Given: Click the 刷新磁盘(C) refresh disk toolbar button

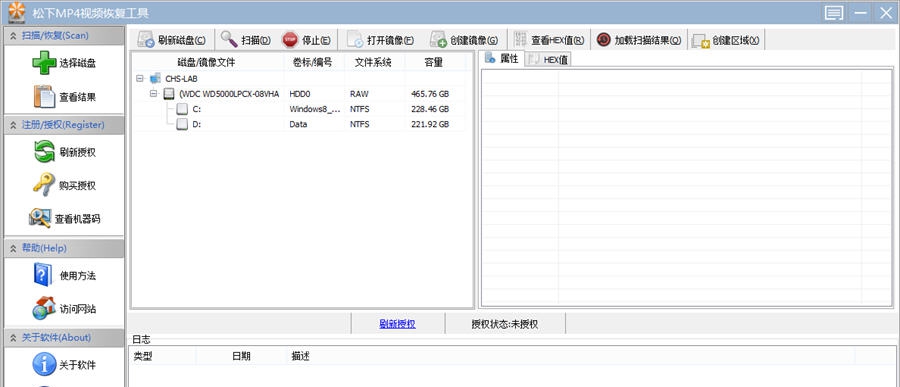Looking at the screenshot, I should point(172,40).
